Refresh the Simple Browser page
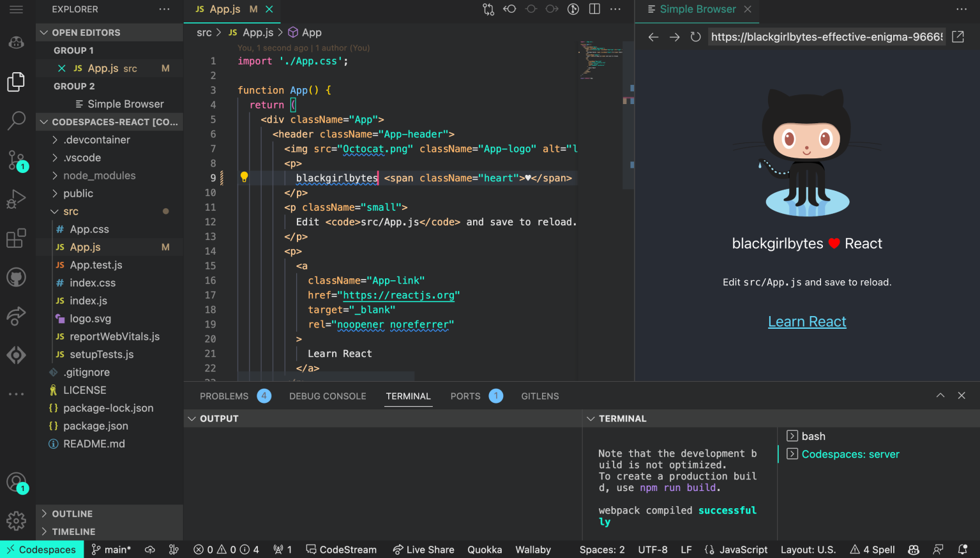The image size is (980, 558). pyautogui.click(x=696, y=36)
